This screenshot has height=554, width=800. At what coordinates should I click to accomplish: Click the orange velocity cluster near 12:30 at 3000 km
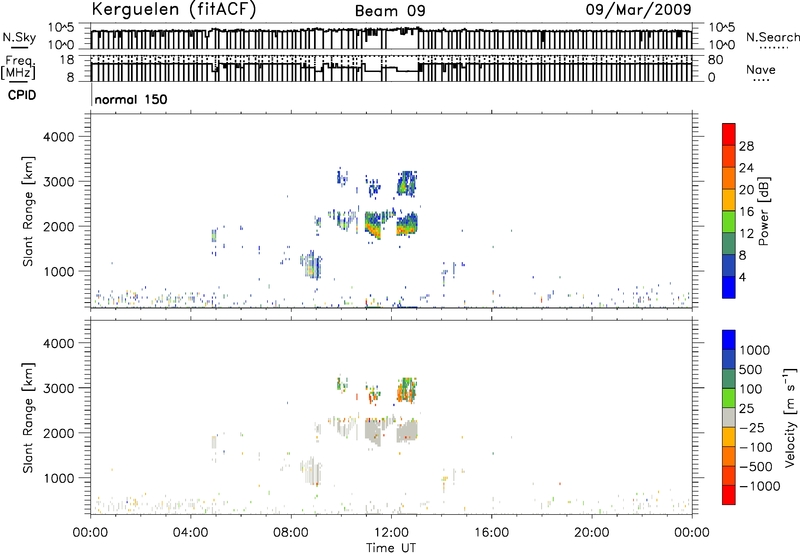tap(407, 391)
